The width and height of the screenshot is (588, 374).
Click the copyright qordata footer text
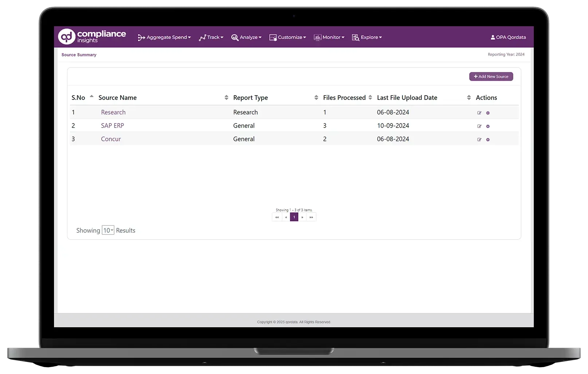[294, 322]
